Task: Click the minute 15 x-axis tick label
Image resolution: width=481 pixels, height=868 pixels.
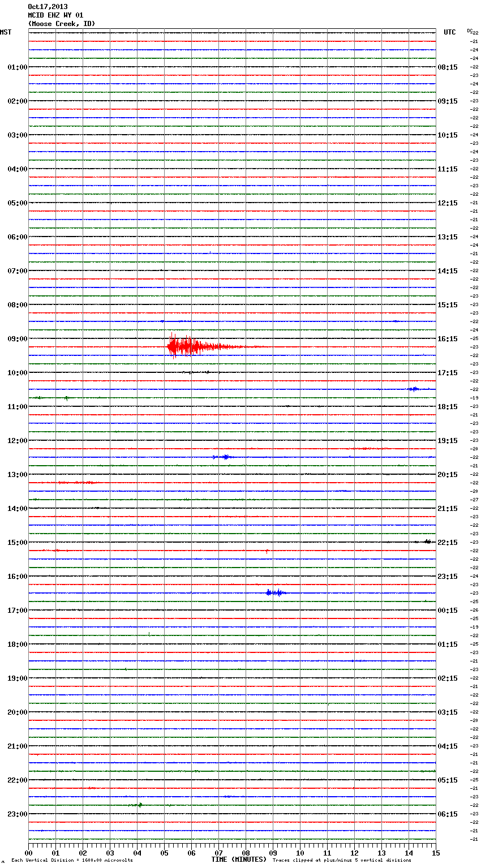Action: 436,853
